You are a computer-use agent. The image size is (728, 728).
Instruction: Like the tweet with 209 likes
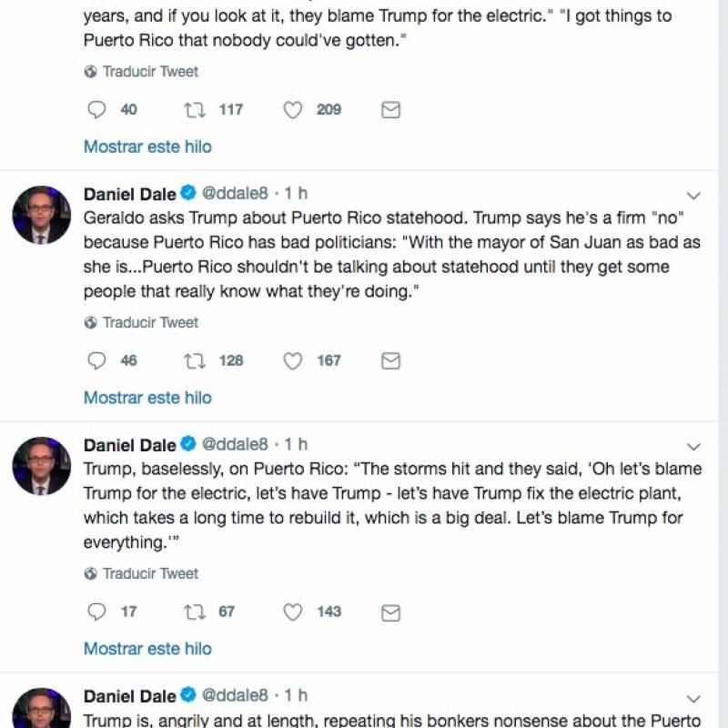(x=292, y=110)
